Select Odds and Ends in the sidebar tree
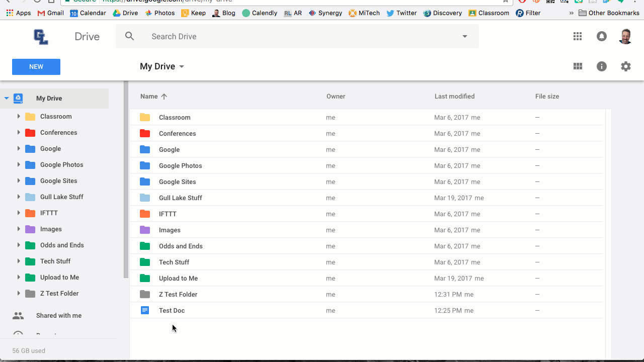644x362 pixels. coord(62,245)
